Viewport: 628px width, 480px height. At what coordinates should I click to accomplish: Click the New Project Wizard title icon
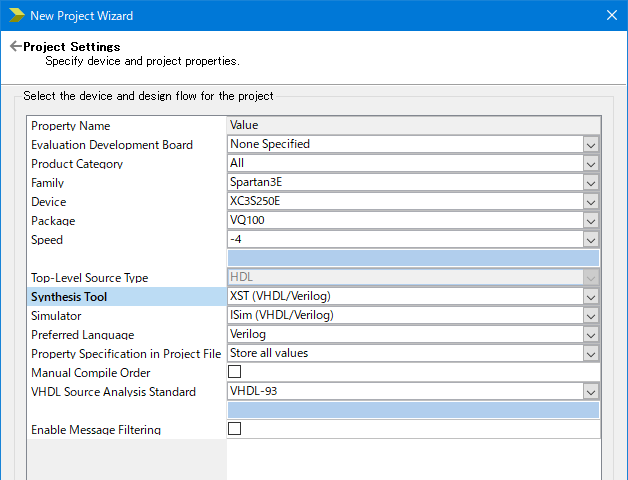16,15
